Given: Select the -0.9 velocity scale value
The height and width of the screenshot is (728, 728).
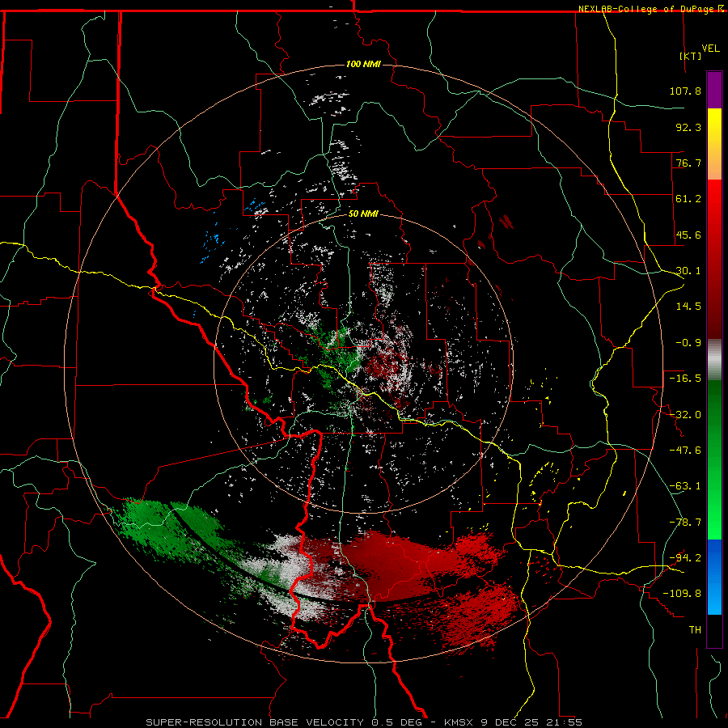Looking at the screenshot, I should [688, 343].
